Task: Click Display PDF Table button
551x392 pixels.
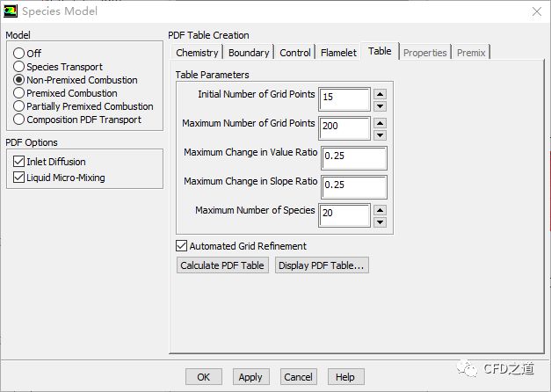Action: [x=322, y=265]
